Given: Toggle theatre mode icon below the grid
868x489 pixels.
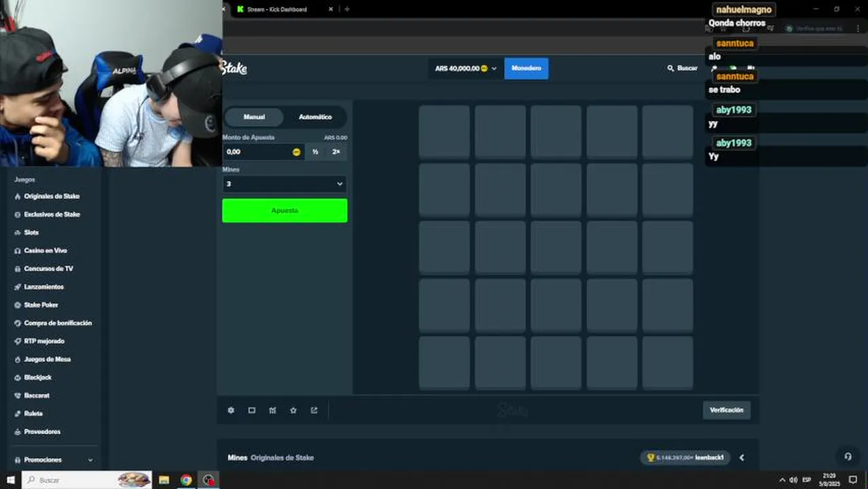Looking at the screenshot, I should 251,410.
